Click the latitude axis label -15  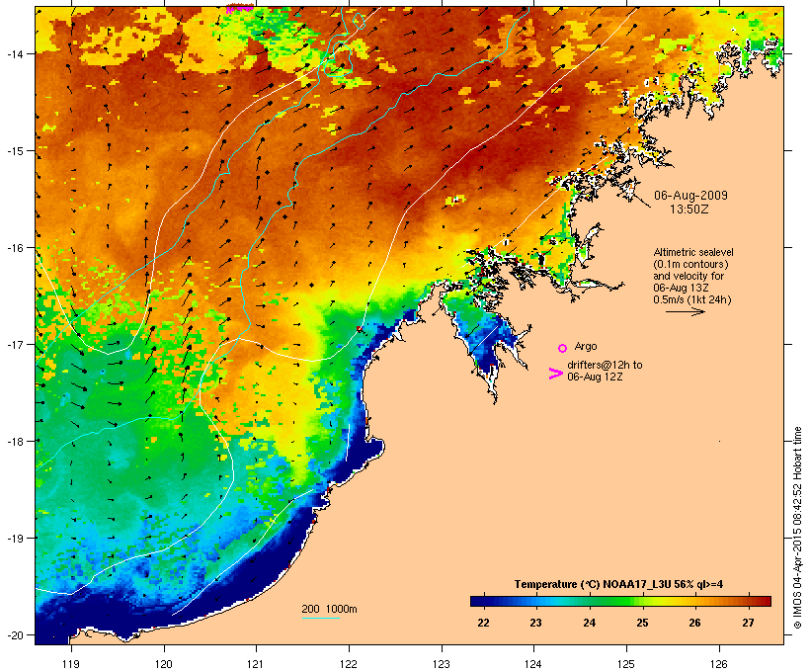tap(14, 151)
